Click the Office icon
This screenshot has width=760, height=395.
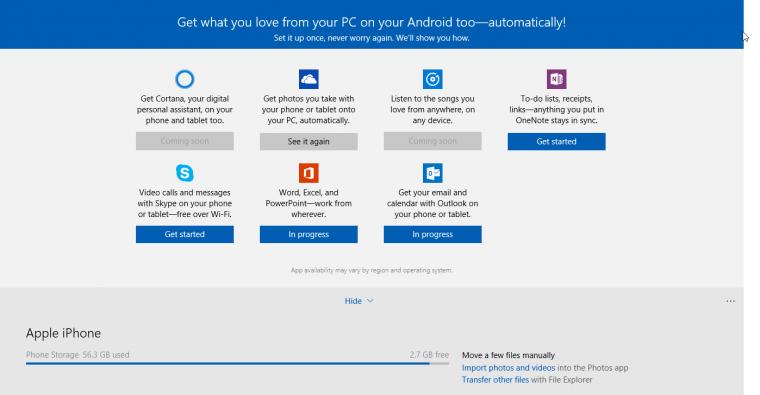click(x=309, y=173)
